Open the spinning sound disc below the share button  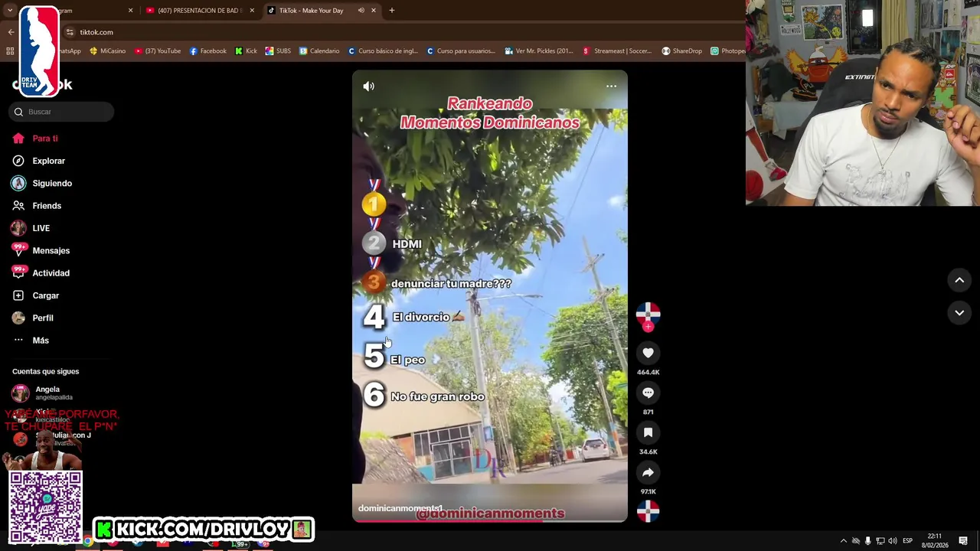pyautogui.click(x=648, y=510)
